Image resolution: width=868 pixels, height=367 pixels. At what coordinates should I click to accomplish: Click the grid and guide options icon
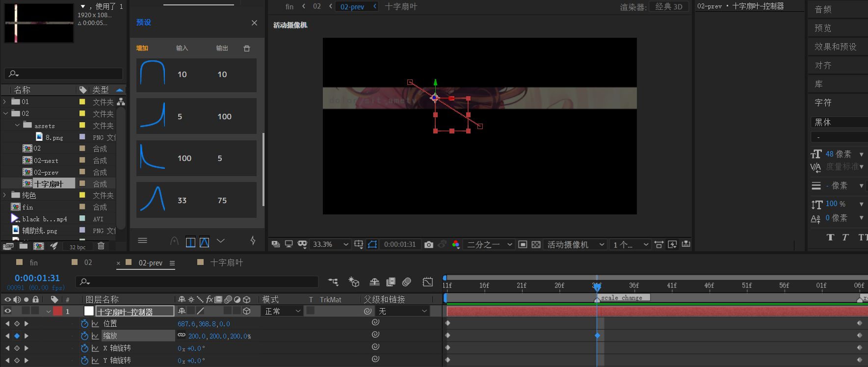tap(359, 244)
